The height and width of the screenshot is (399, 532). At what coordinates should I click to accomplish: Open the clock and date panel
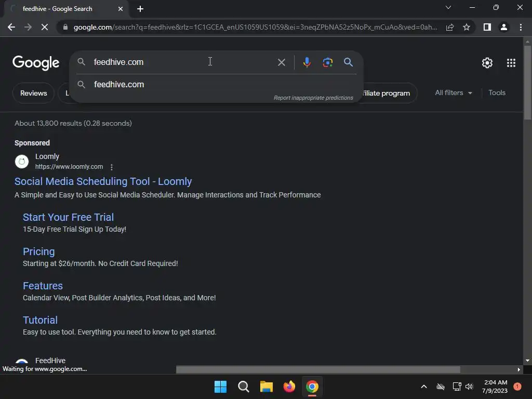click(495, 387)
